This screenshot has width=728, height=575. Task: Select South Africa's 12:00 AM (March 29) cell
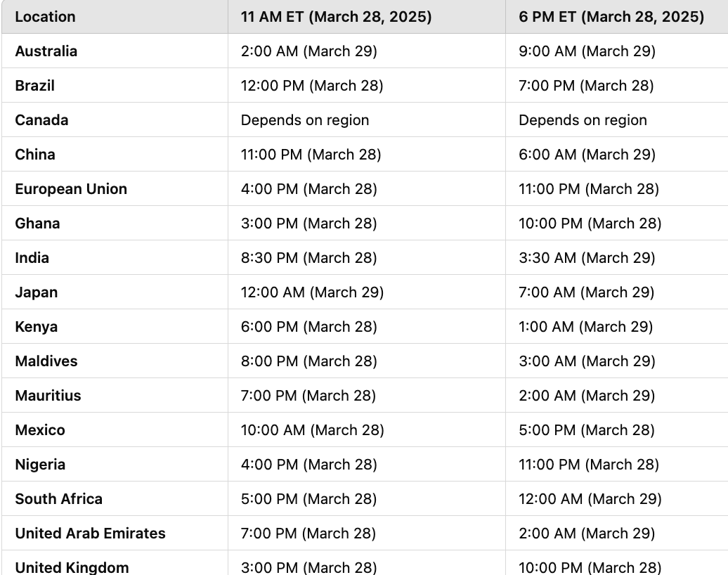590,498
